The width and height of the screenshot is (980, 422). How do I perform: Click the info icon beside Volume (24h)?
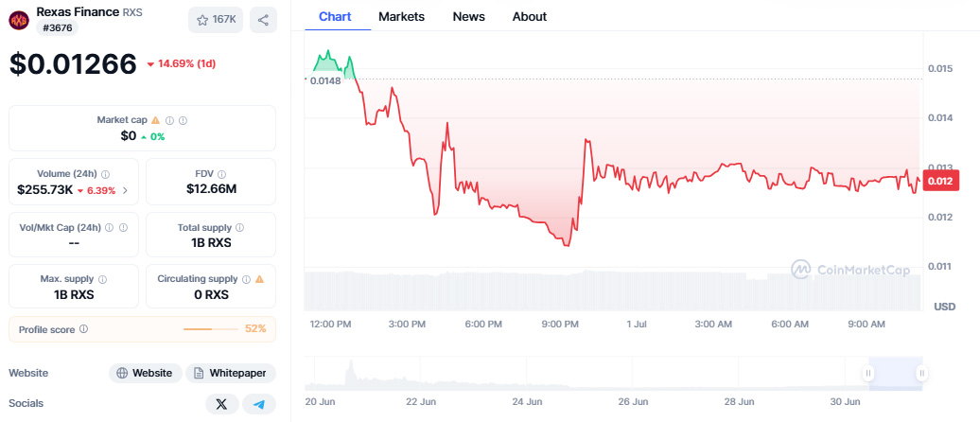[x=105, y=174]
